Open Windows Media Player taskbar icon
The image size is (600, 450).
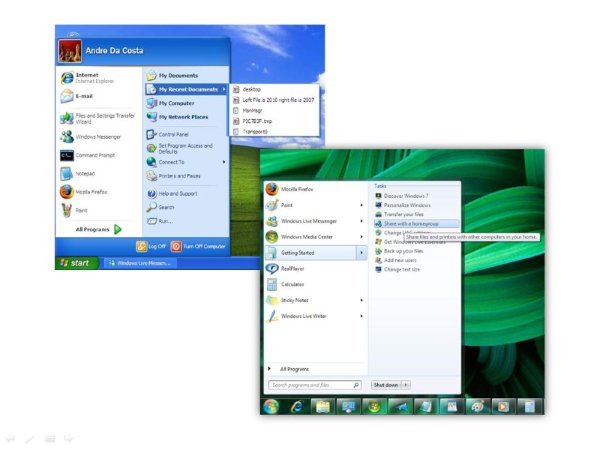pos(503,407)
